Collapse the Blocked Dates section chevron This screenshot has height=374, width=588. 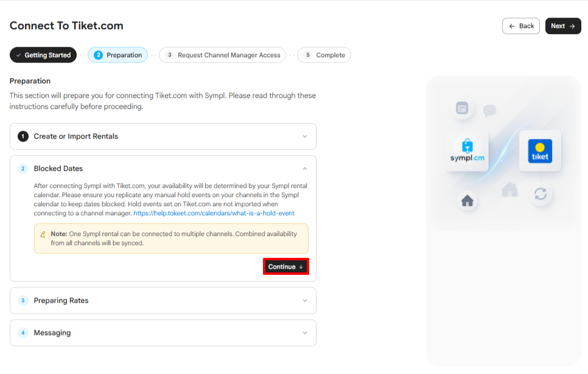click(x=305, y=168)
